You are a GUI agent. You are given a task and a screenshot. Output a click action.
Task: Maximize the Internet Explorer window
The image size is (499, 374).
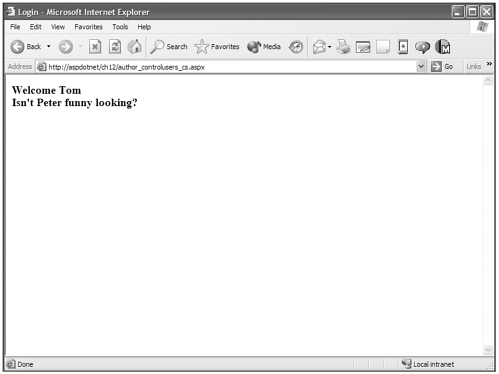[x=472, y=12]
